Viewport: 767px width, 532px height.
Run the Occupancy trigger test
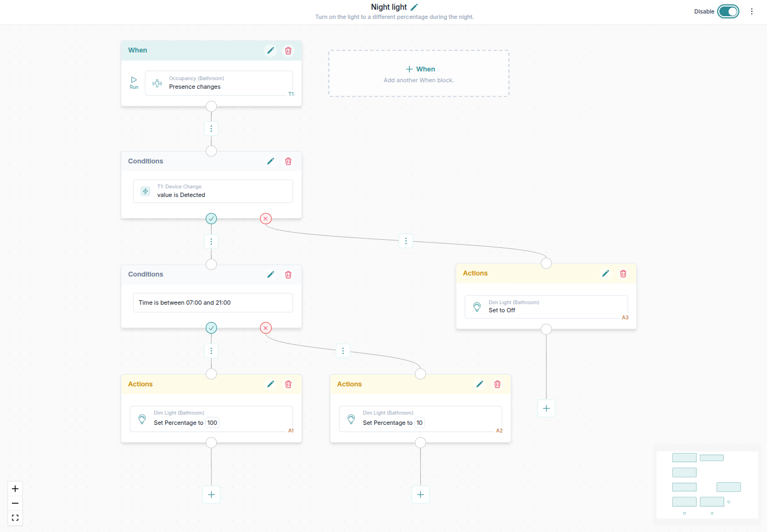point(134,82)
